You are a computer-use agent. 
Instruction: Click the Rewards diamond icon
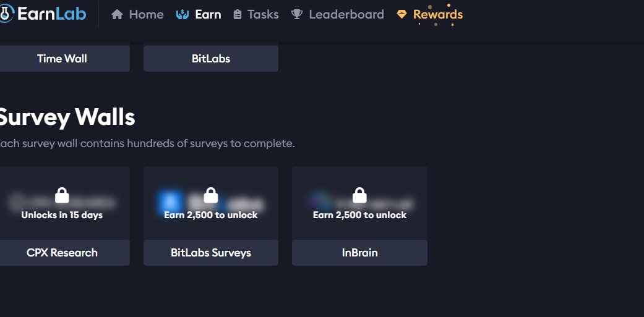(401, 14)
